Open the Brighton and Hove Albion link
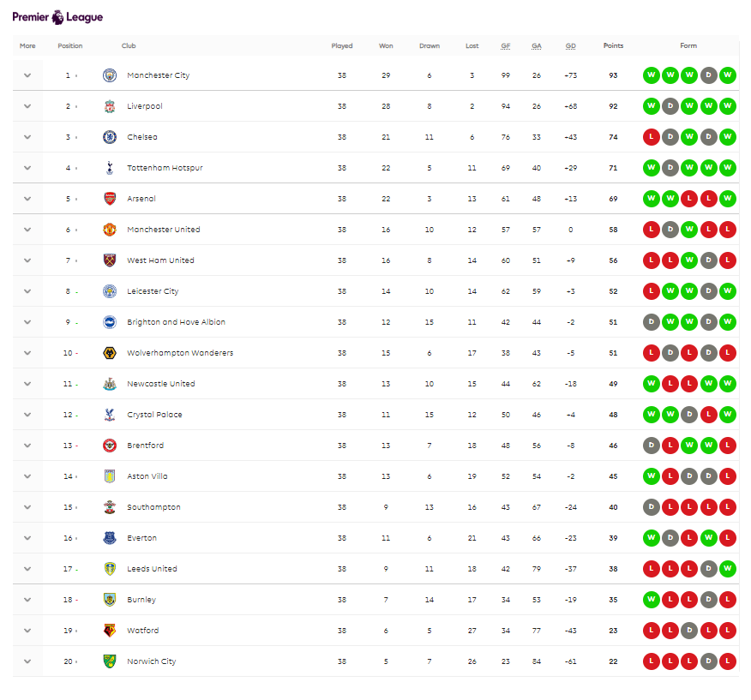The width and height of the screenshot is (751, 700). pyautogui.click(x=176, y=322)
